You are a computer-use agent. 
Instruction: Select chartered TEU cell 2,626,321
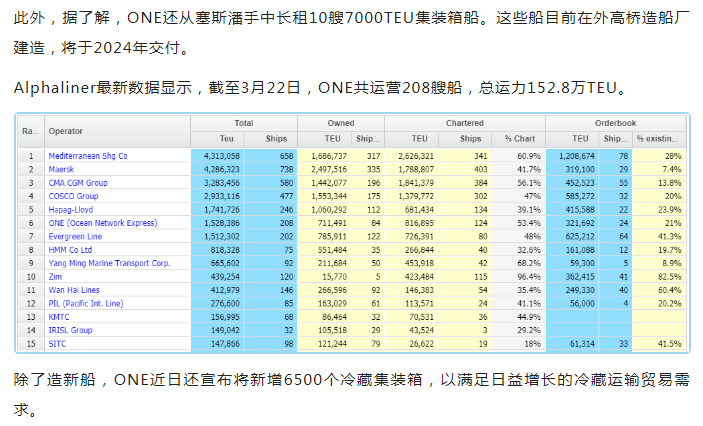tap(412, 156)
